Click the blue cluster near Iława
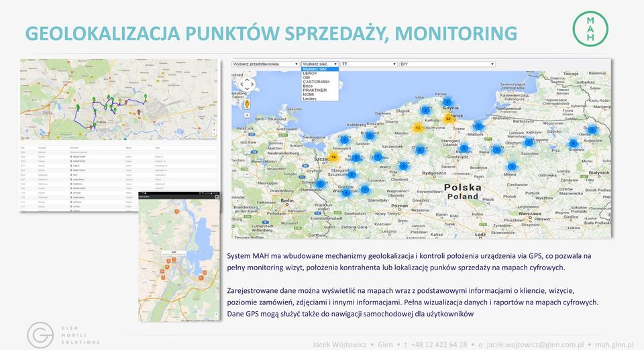This screenshot has height=350, width=644. click(497, 150)
